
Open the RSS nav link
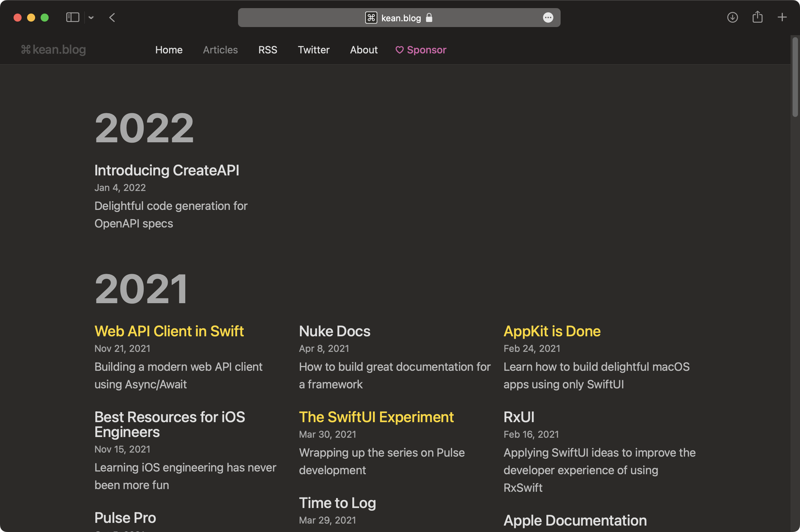point(267,50)
